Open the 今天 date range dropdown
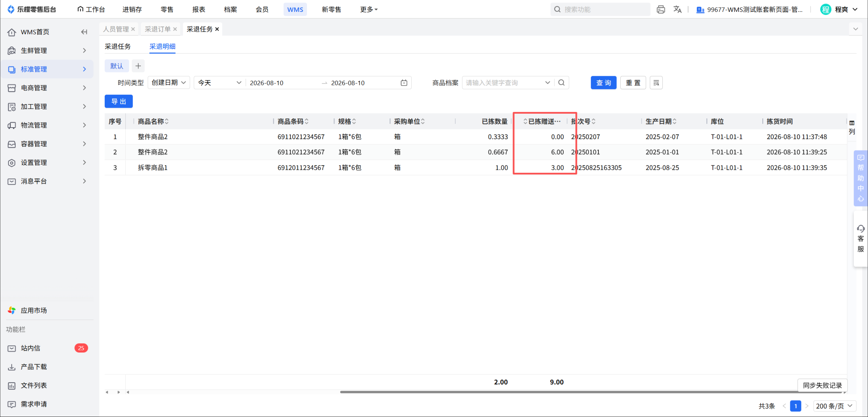The width and height of the screenshot is (868, 417). [219, 83]
